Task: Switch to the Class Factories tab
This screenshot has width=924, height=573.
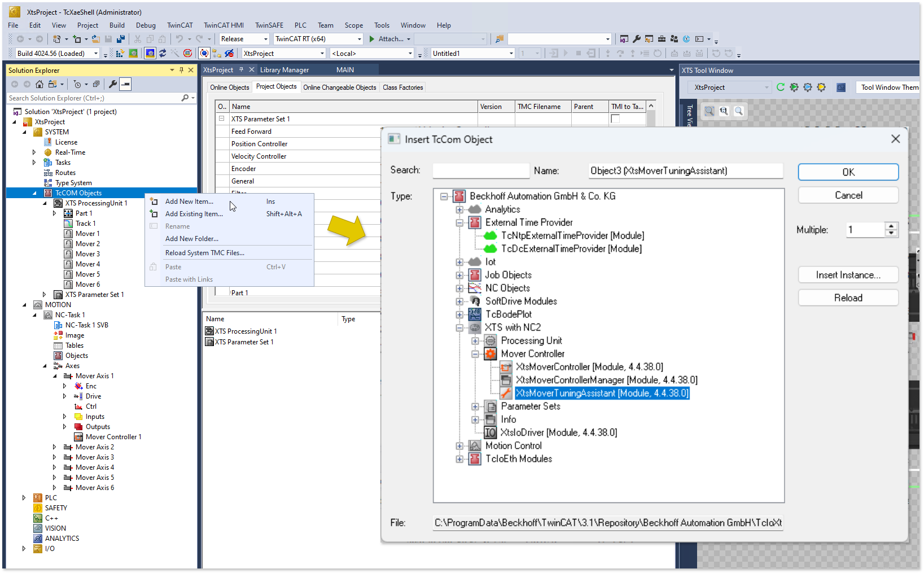Action: pyautogui.click(x=403, y=88)
